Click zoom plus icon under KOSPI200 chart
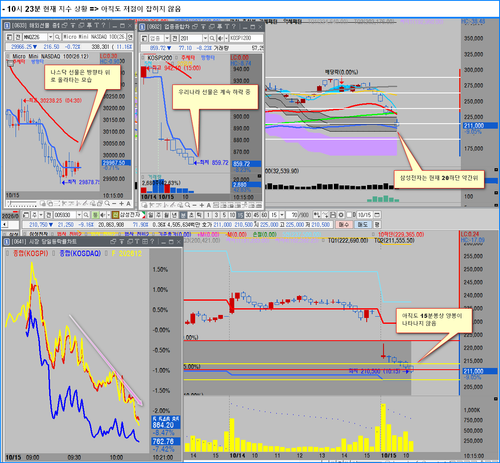Viewport: 500px width, 463px height. (202, 205)
